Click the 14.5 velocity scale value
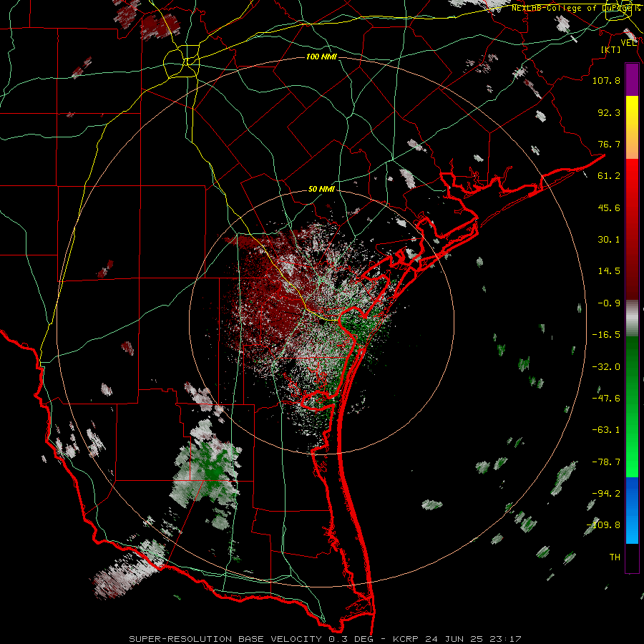This screenshot has width=644, height=644. [x=609, y=271]
